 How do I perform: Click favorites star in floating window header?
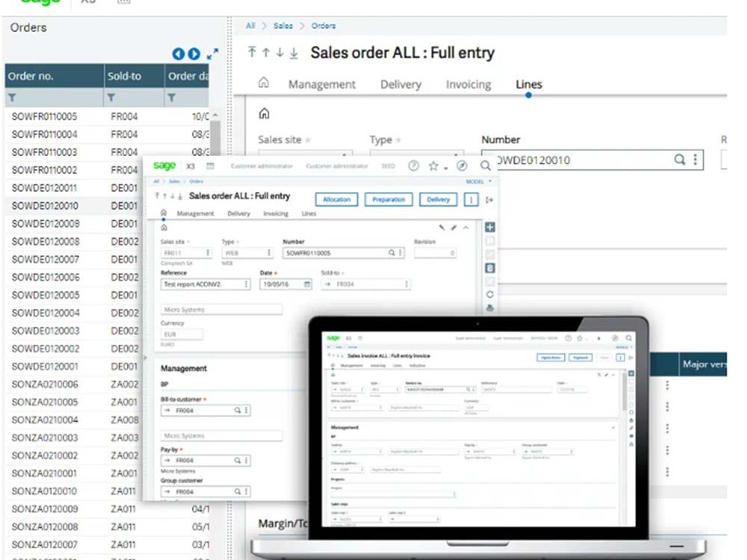[x=433, y=166]
